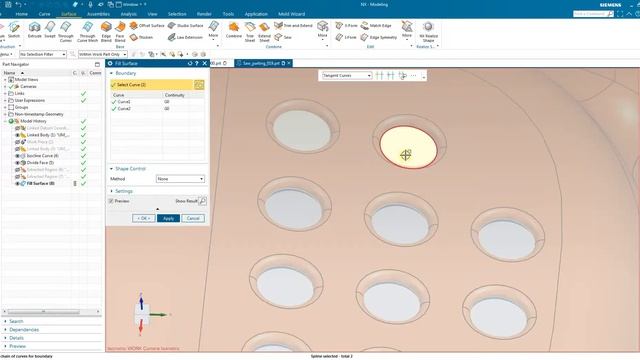Launch the Through Curve Mesh tool

point(87,32)
